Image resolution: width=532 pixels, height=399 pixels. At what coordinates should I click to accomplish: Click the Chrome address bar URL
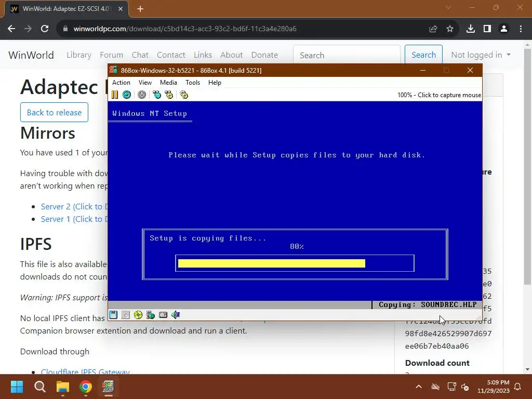185,29
